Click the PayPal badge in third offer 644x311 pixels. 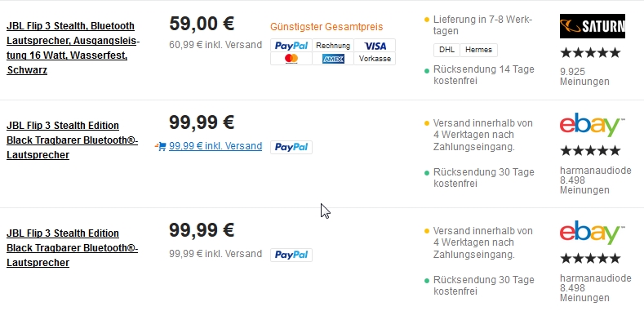(x=291, y=255)
